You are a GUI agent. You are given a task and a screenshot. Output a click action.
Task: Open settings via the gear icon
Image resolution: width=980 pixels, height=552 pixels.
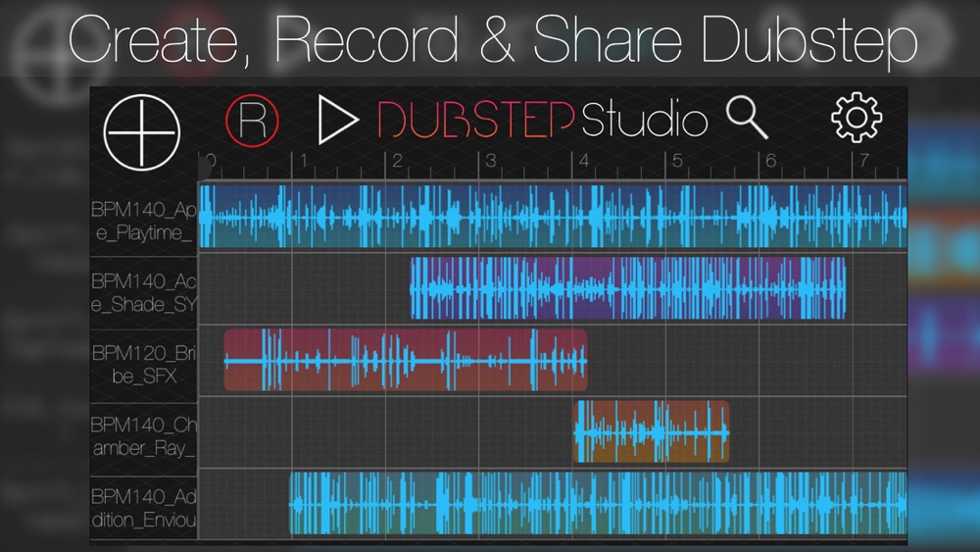[x=857, y=119]
